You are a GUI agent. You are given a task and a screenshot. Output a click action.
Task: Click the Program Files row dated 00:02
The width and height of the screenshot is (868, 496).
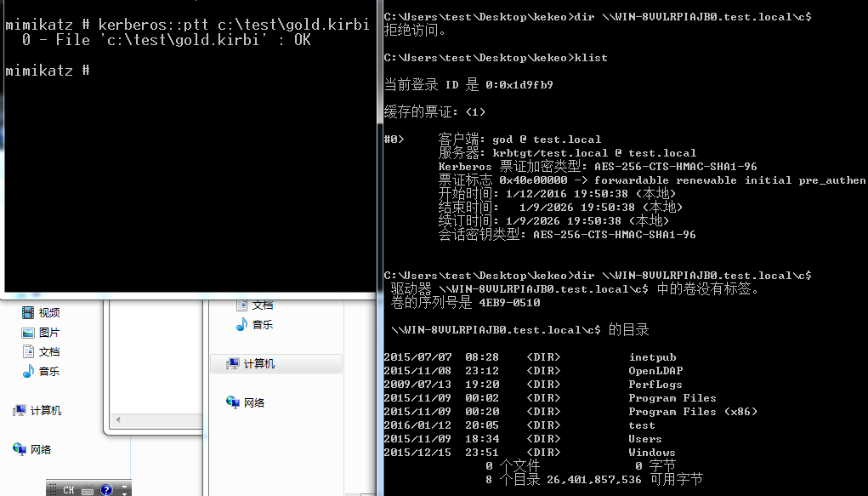tap(550, 398)
